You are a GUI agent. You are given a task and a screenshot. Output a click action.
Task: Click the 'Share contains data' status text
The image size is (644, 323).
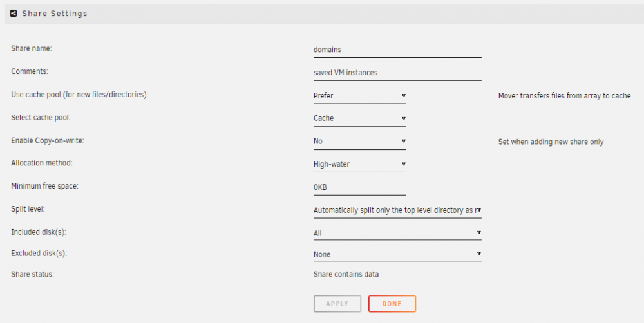[x=346, y=274]
